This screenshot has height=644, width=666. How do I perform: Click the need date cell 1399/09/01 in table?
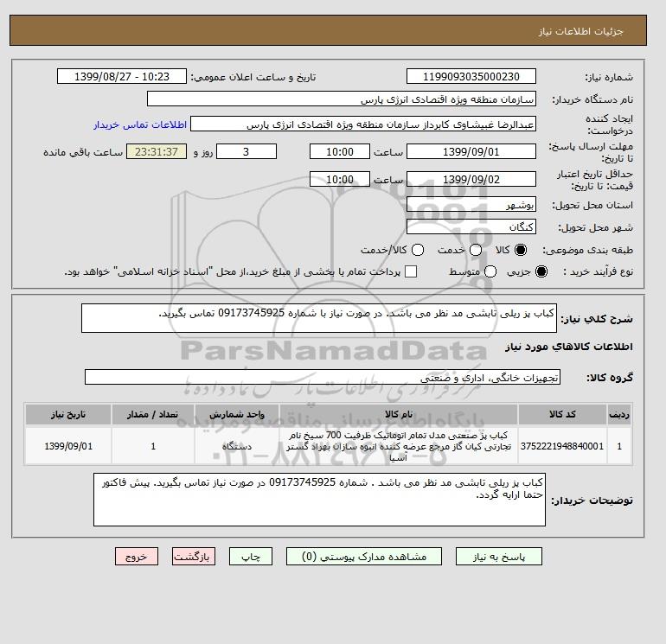coord(68,446)
